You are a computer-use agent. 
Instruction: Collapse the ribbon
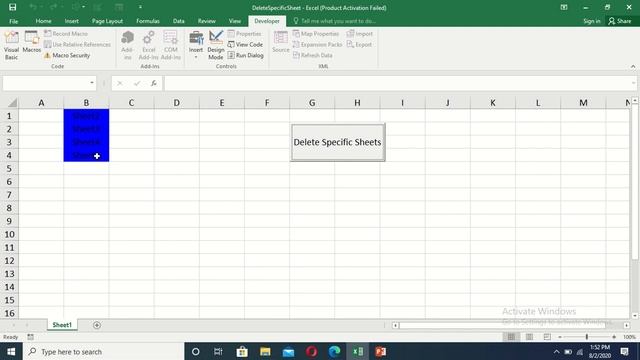[633, 66]
